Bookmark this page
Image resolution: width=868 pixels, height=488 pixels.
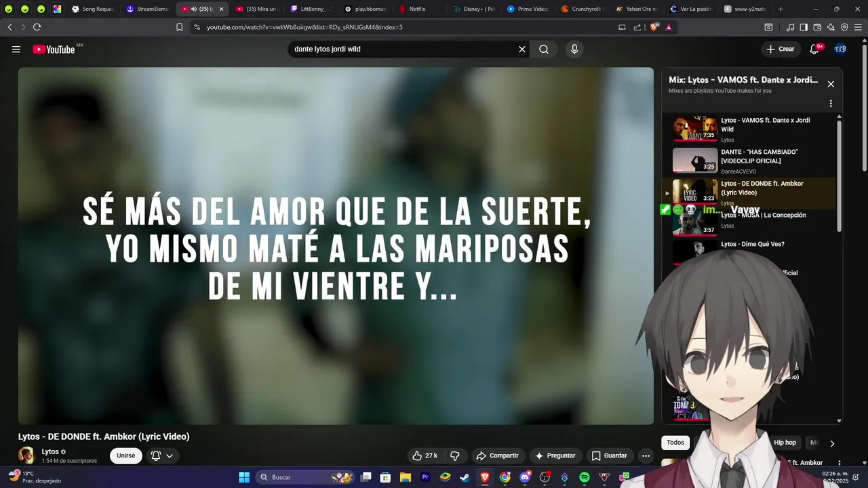pos(179,27)
